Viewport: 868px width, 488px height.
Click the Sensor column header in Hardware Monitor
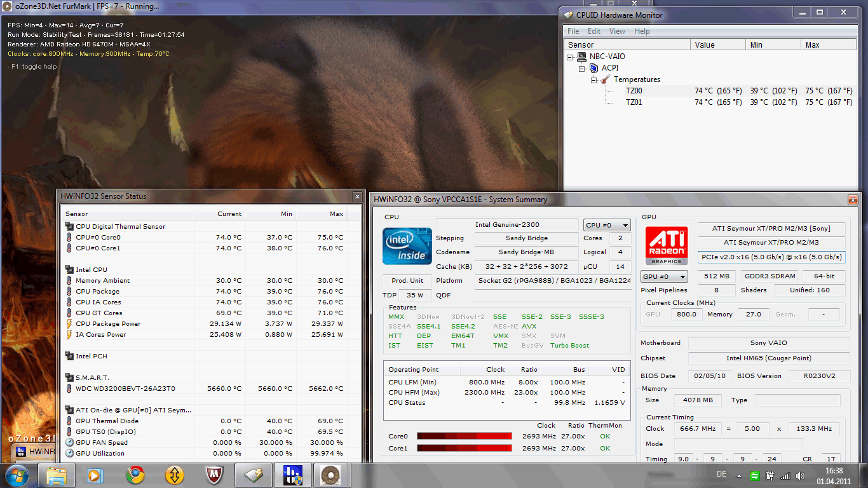[627, 44]
